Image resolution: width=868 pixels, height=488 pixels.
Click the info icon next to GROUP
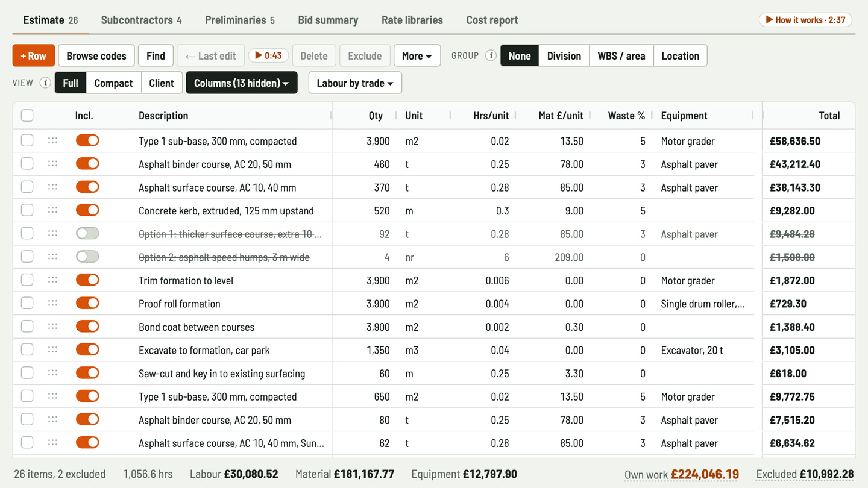[491, 55]
